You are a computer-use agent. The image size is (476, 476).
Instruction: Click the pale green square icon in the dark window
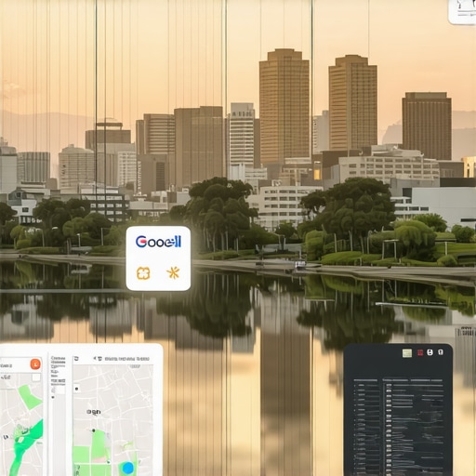tap(407, 353)
